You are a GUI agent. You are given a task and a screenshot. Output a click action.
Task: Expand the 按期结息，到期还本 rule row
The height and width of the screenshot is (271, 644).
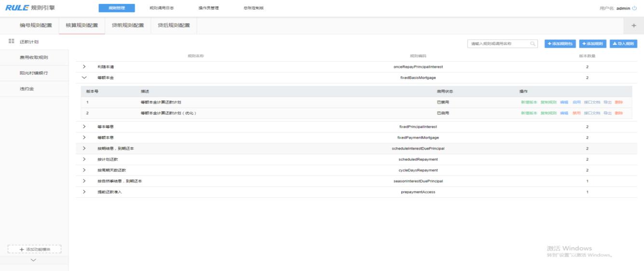click(x=84, y=148)
